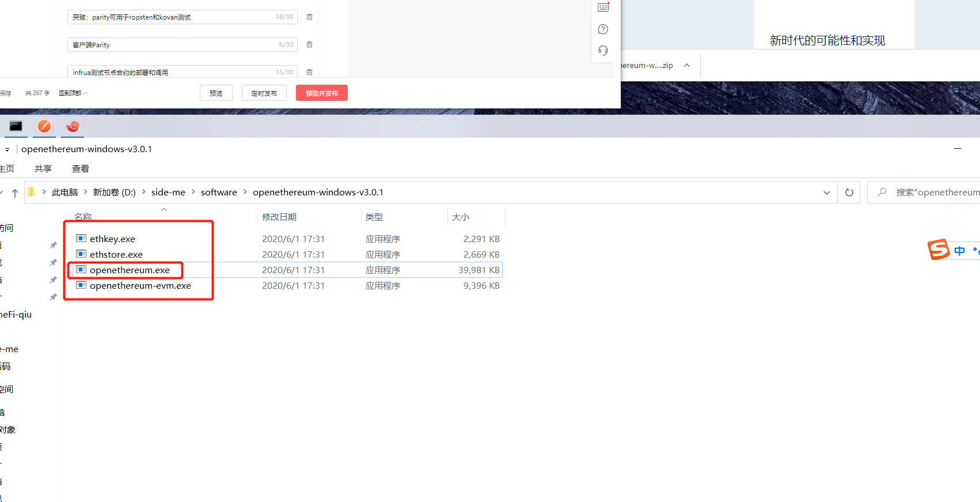Refresh the Explorer folder view
This screenshot has width=980, height=502.
[x=849, y=193]
